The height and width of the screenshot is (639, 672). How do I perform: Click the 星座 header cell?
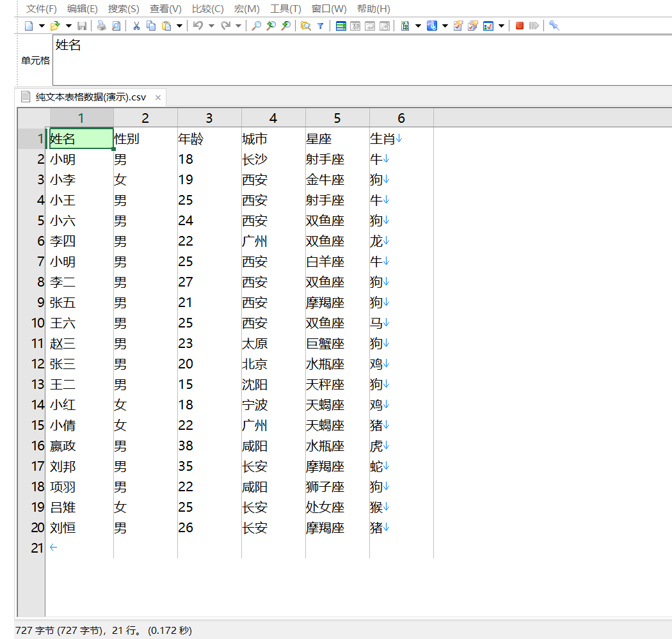(337, 139)
